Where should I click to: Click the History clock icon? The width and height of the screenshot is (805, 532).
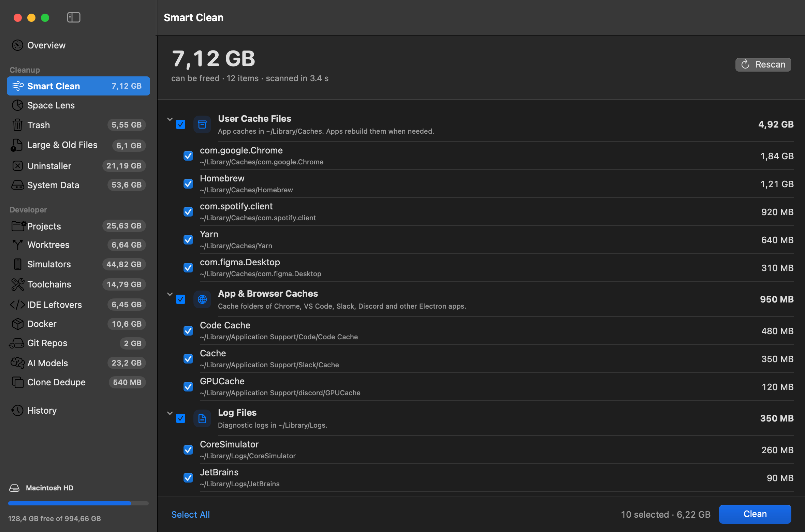[17, 411]
